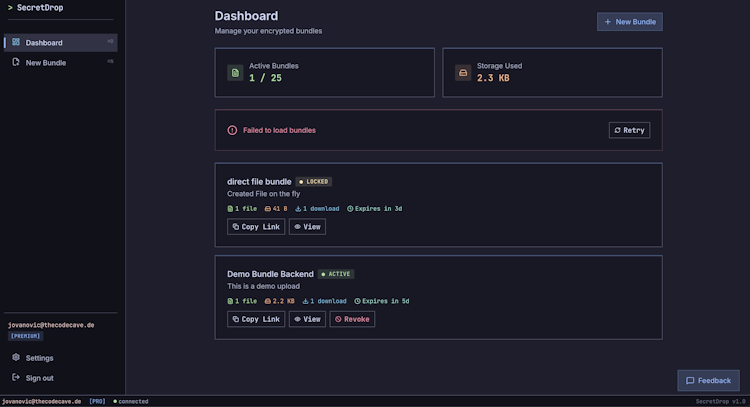Copy link for Demo Bundle Backend

256,319
